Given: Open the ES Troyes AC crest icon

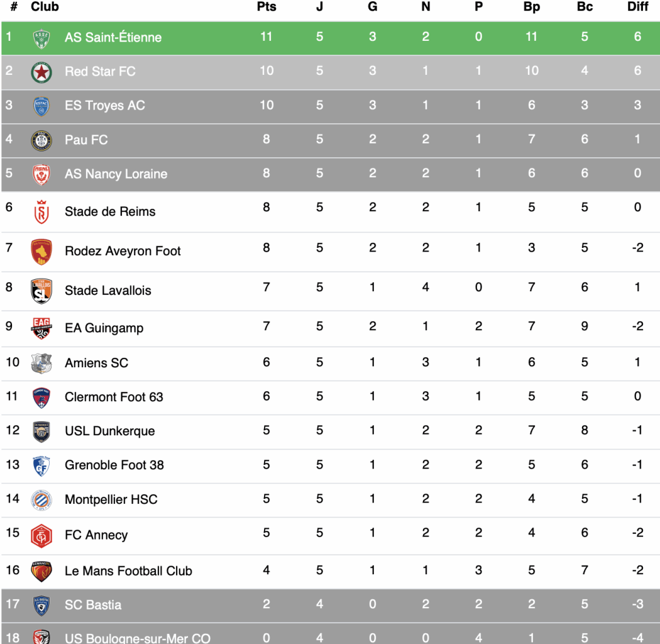Looking at the screenshot, I should [x=41, y=106].
